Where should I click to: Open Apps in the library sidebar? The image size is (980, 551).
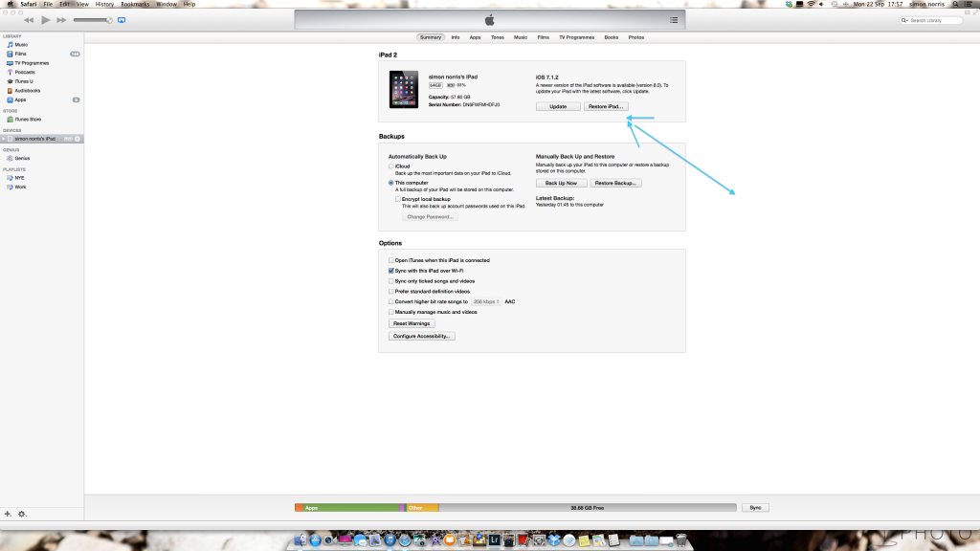click(x=21, y=99)
